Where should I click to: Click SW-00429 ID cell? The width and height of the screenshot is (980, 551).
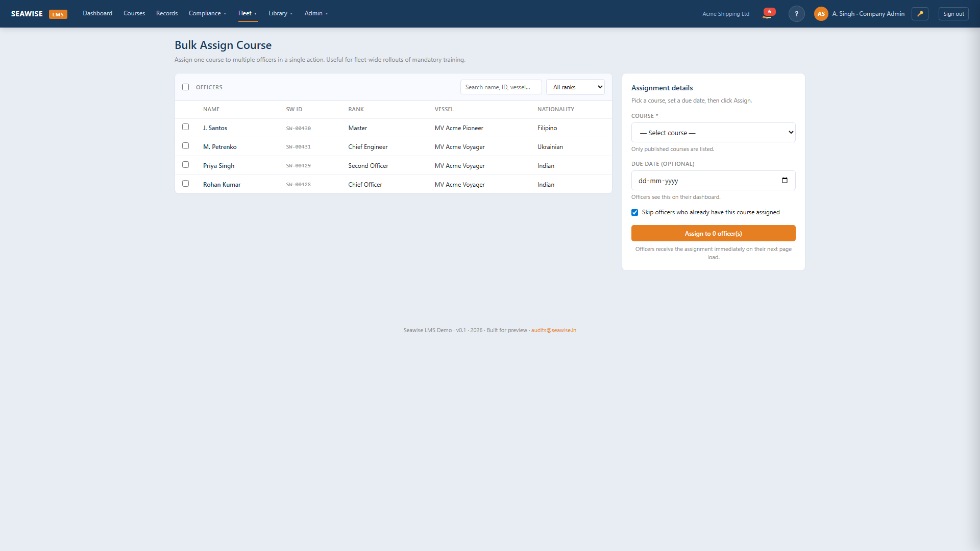click(298, 166)
